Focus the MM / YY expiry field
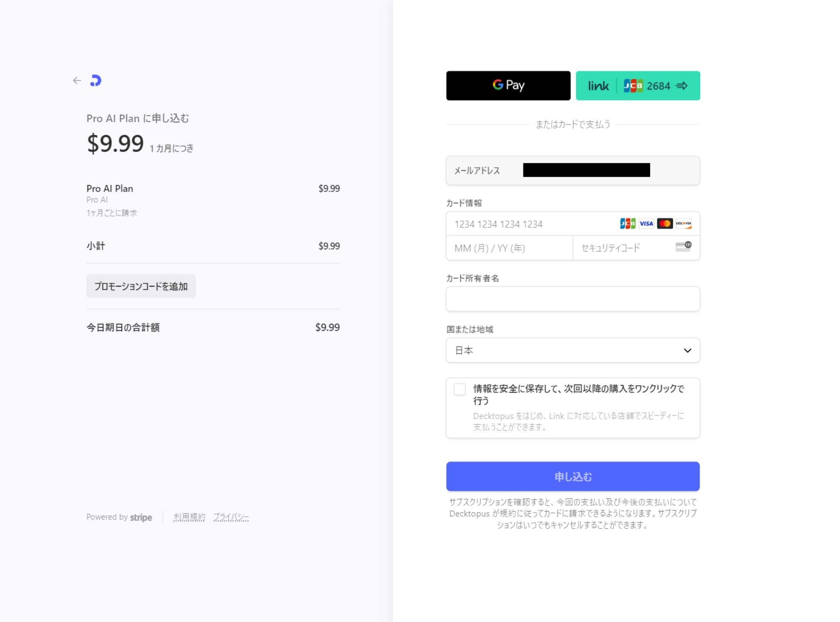Viewport: 840px width, 622px height. coord(509,248)
